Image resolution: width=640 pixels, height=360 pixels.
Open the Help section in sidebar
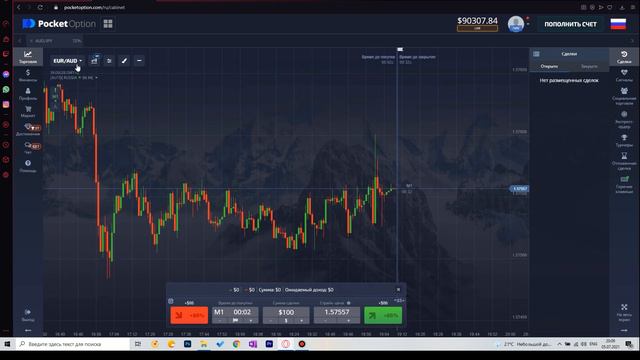pyautogui.click(x=28, y=166)
